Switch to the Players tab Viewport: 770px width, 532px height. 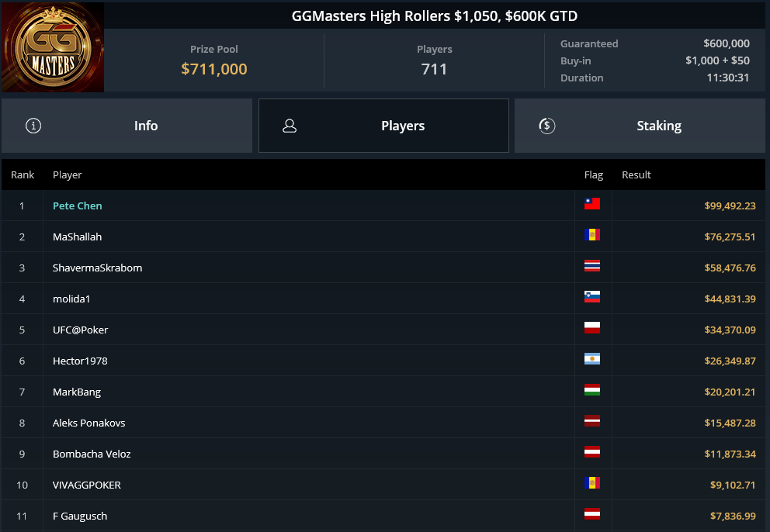click(383, 126)
